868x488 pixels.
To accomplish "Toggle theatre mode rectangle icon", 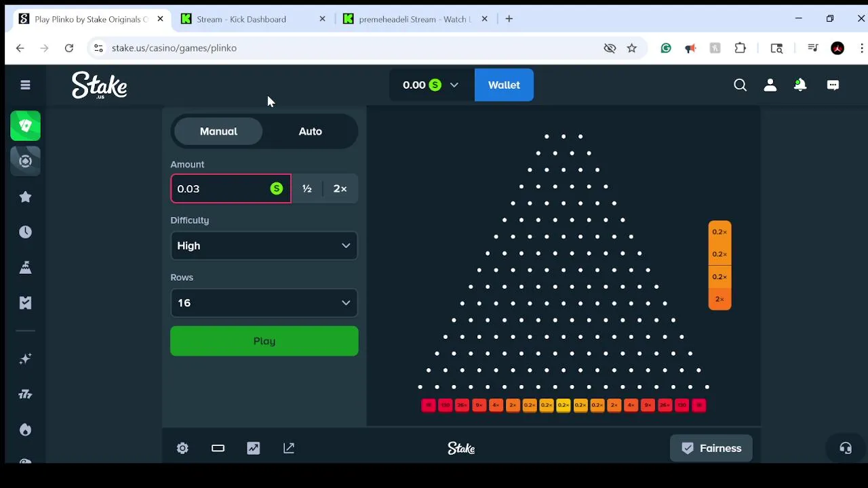I will [218, 448].
